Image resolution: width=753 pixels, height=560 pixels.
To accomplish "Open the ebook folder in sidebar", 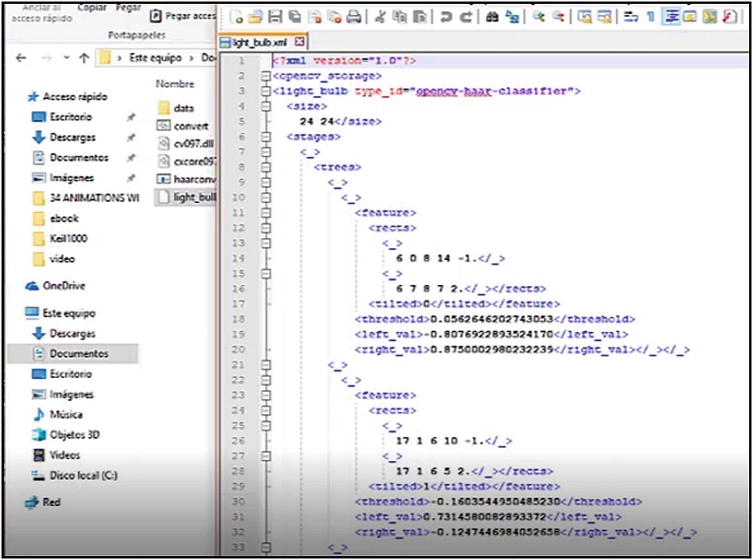I will pos(55,218).
